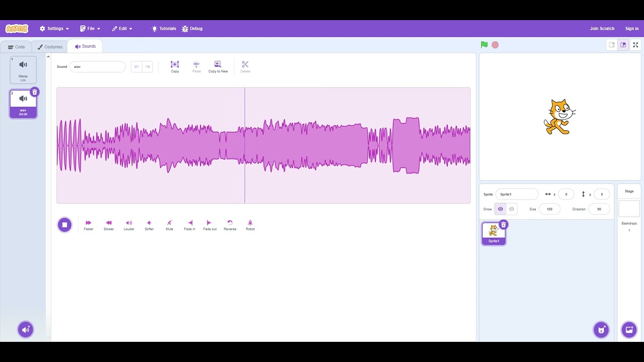Switch to the Costumes tab

(x=50, y=47)
